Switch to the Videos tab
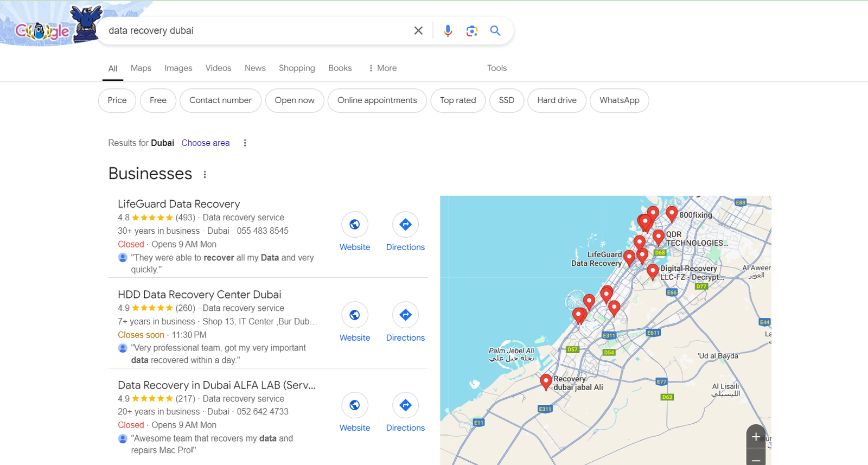 coord(218,68)
